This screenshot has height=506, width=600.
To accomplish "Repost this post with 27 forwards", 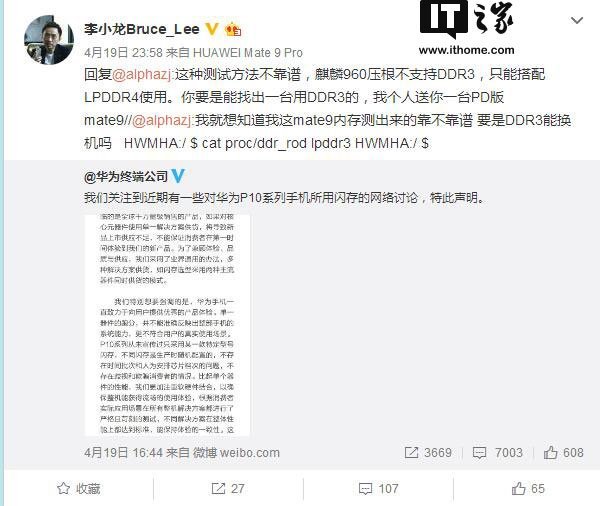I will pos(228,489).
